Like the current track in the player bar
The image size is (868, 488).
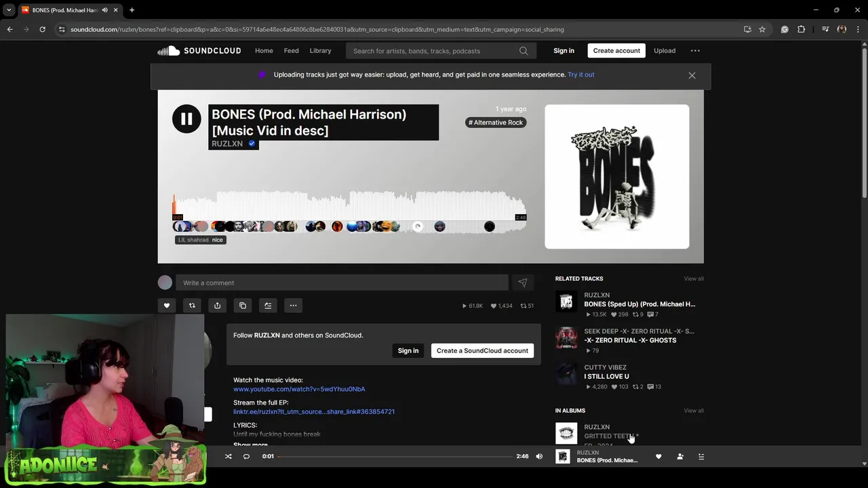658,457
